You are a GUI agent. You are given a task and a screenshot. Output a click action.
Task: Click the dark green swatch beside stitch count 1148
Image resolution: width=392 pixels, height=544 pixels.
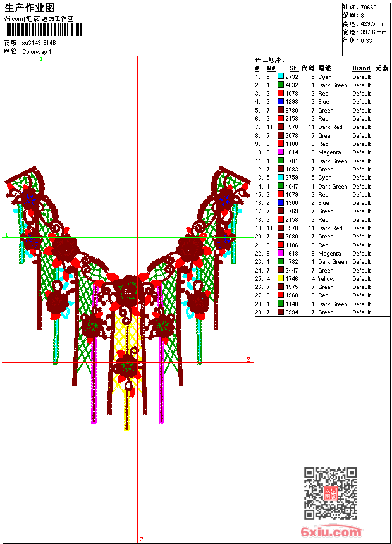click(281, 304)
